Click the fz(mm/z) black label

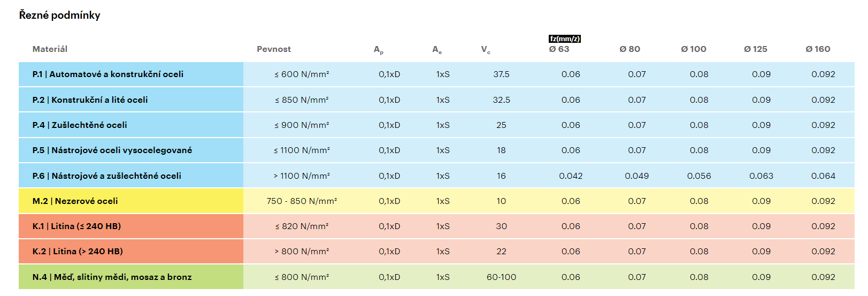click(x=564, y=39)
